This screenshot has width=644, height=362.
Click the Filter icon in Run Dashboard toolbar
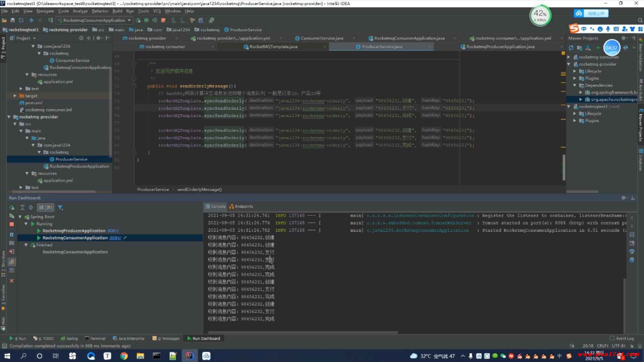60,208
